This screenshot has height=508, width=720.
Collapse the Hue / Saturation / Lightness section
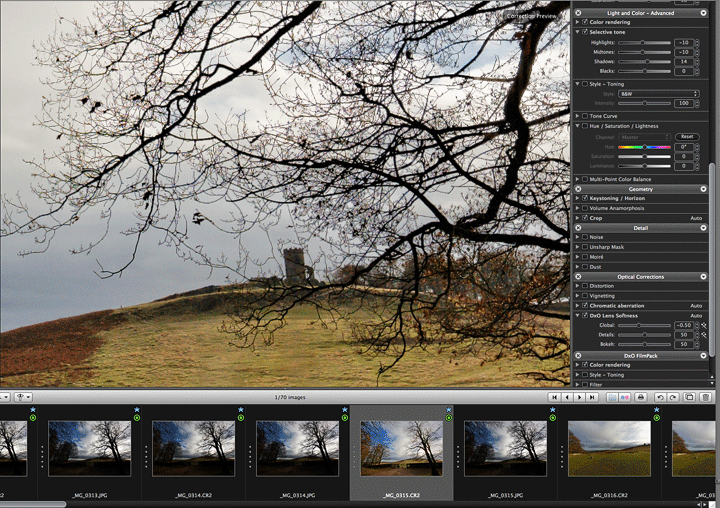coord(578,126)
